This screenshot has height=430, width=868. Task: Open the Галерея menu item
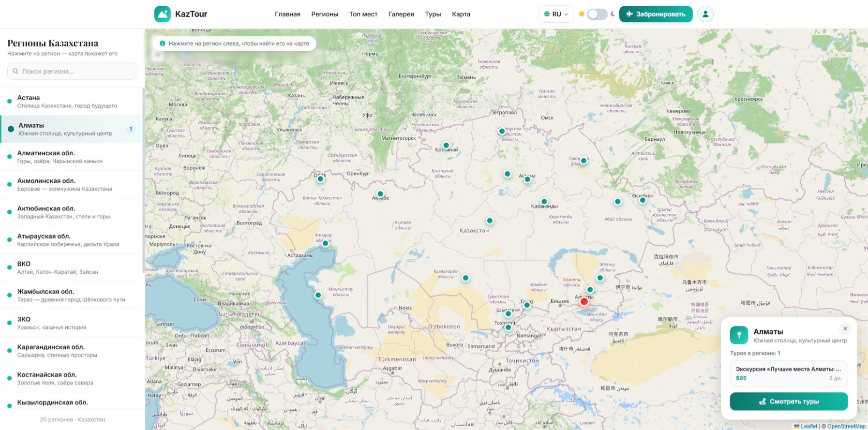[x=401, y=14]
